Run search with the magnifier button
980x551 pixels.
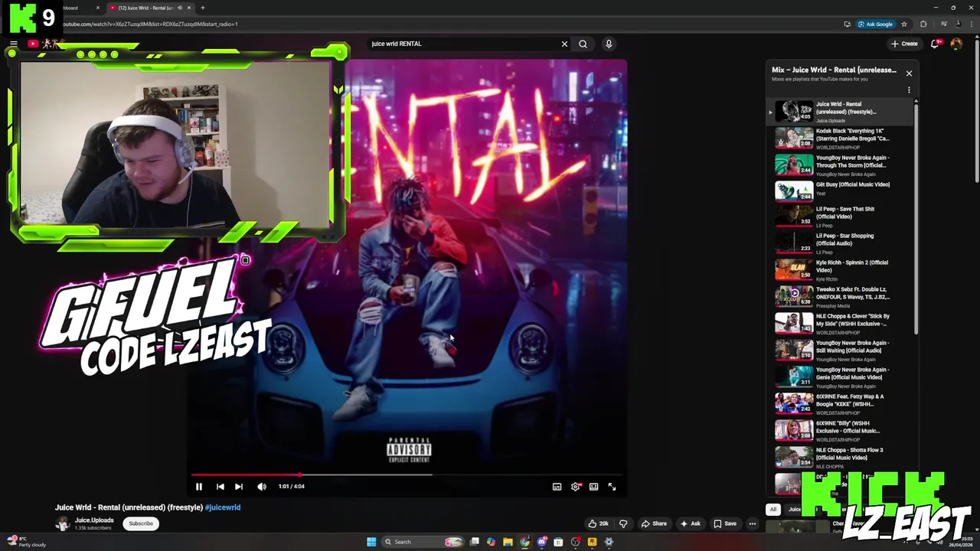click(x=583, y=44)
